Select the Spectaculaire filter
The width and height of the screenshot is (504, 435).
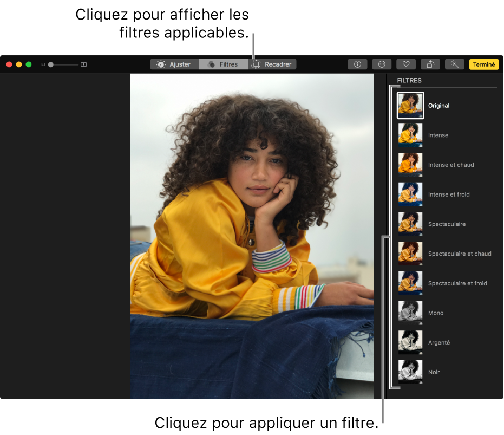(x=410, y=224)
